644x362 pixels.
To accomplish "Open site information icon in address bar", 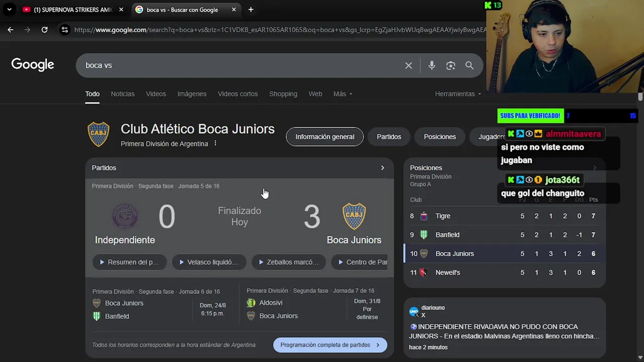I will [x=64, y=30].
